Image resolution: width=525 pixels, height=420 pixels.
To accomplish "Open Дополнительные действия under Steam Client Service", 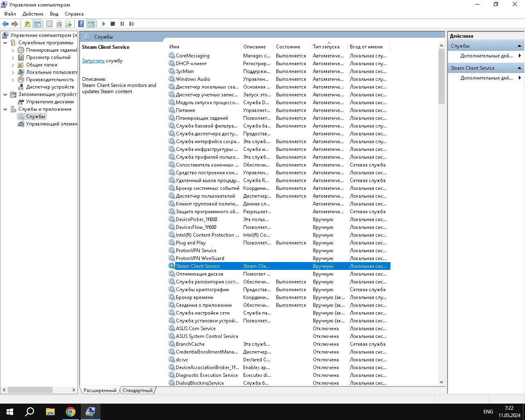I will tap(486, 78).
